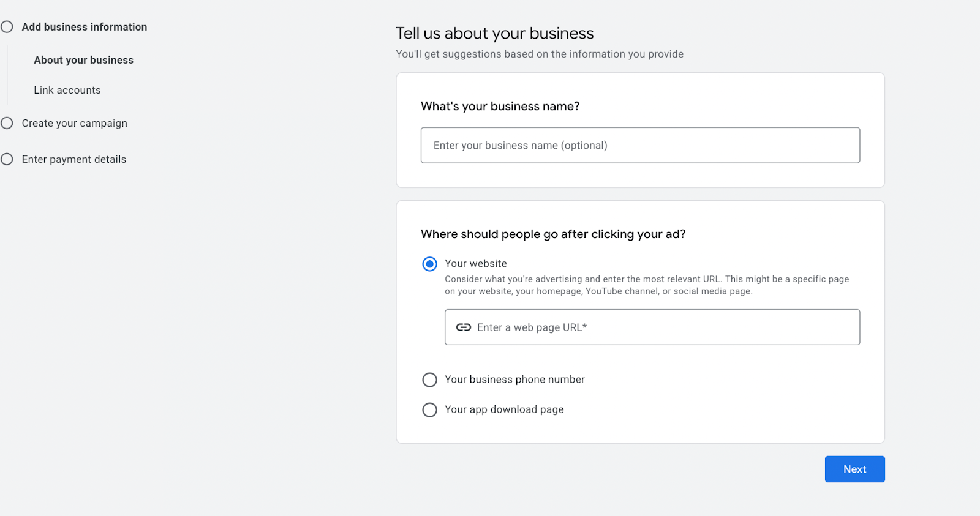This screenshot has height=516, width=980.
Task: Click the Your website label text
Action: coord(476,263)
